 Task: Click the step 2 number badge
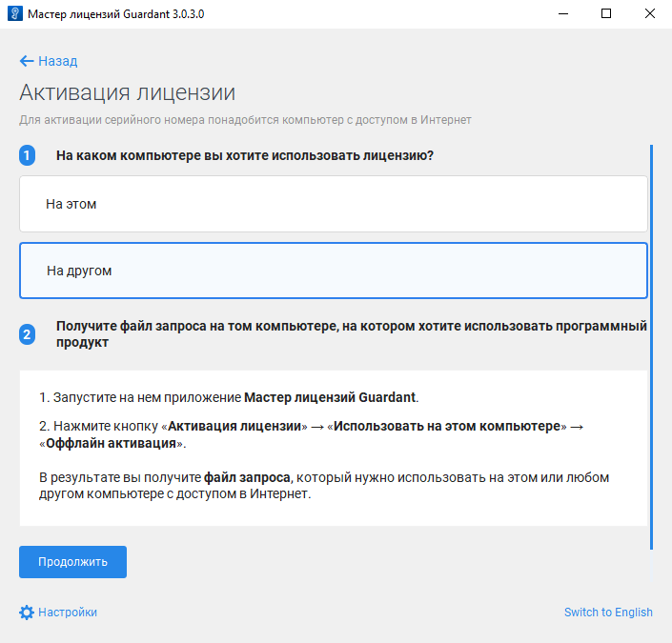(x=27, y=334)
